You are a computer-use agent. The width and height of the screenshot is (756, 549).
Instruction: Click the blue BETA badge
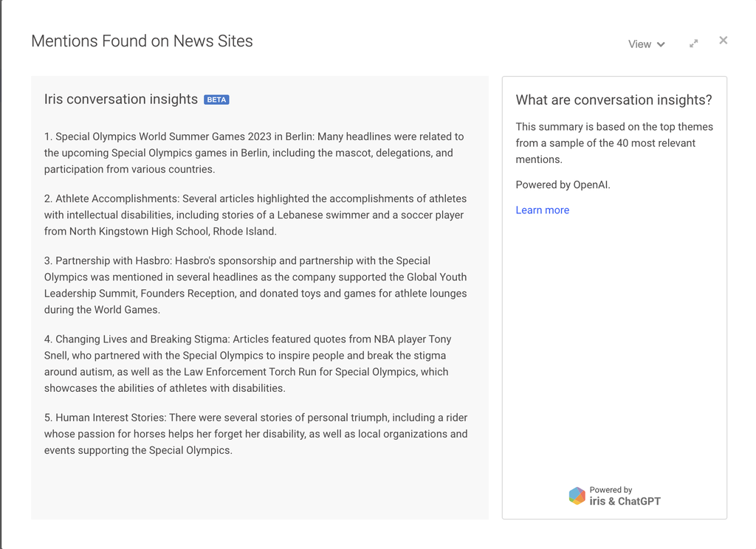[x=216, y=100]
